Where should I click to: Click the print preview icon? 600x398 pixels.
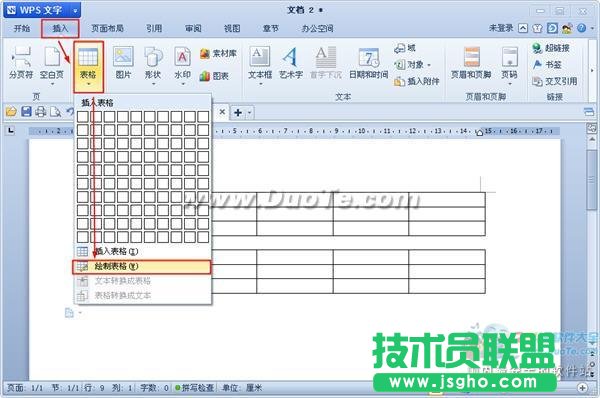(x=55, y=112)
